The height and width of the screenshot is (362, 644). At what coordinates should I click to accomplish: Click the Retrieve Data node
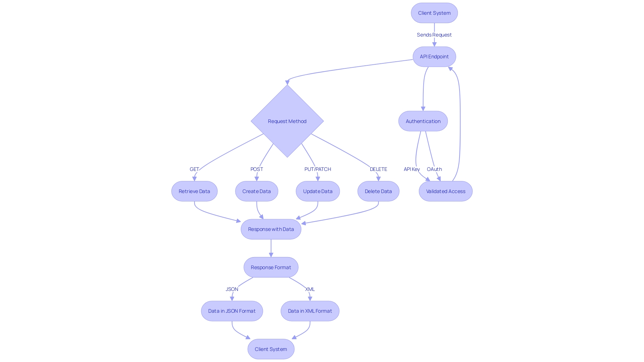194,191
